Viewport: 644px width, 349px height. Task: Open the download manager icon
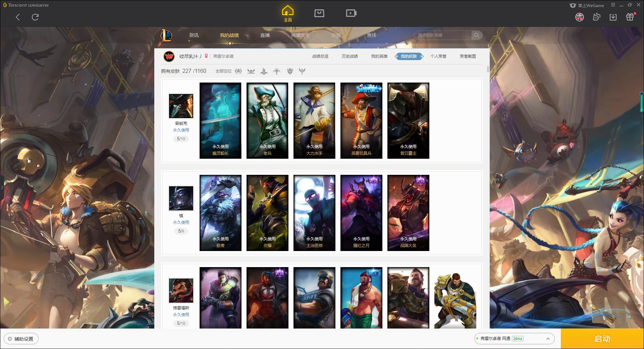[x=613, y=17]
